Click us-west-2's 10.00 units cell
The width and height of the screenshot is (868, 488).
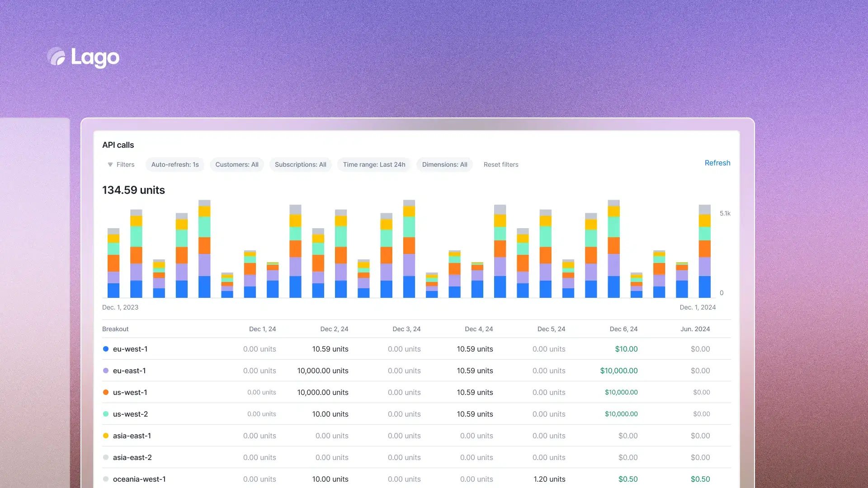[330, 414]
